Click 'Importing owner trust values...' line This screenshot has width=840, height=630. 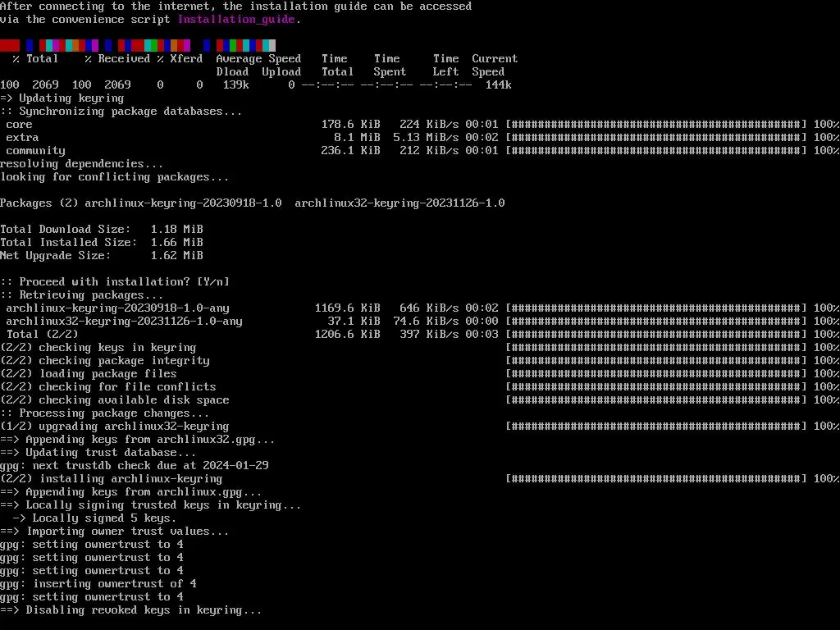pos(114,532)
